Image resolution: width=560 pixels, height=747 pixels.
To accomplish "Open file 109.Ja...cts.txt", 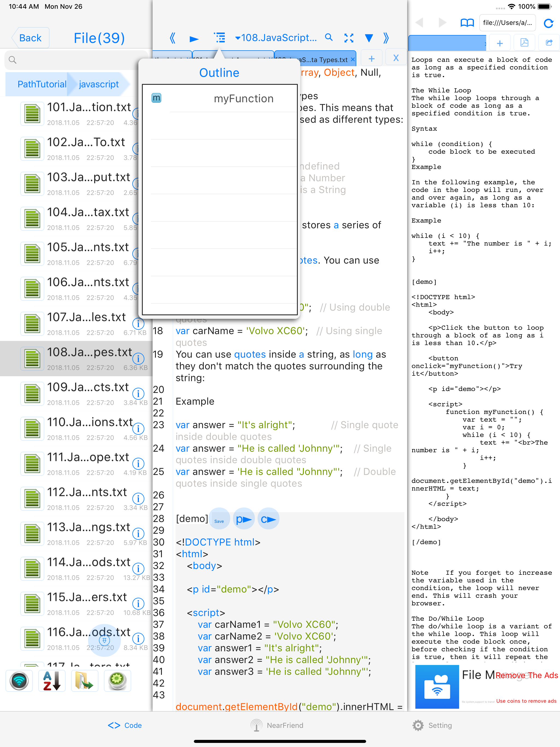I will (x=76, y=394).
